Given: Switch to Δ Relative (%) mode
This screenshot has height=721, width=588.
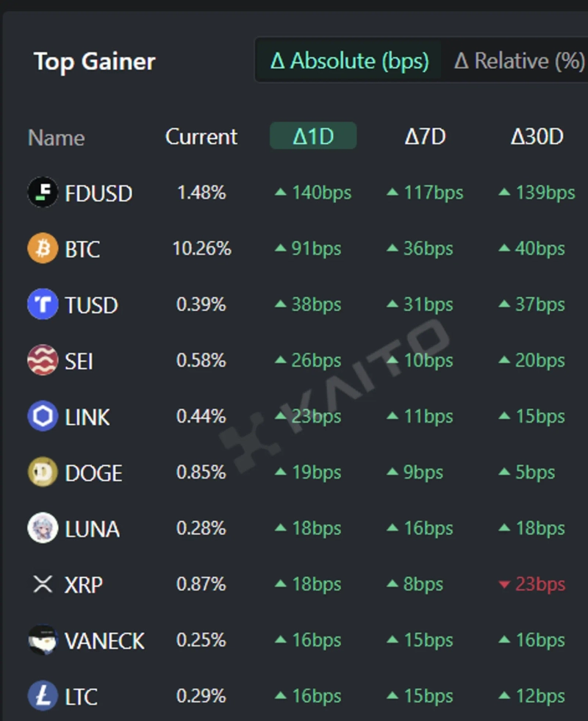Looking at the screenshot, I should tap(519, 61).
